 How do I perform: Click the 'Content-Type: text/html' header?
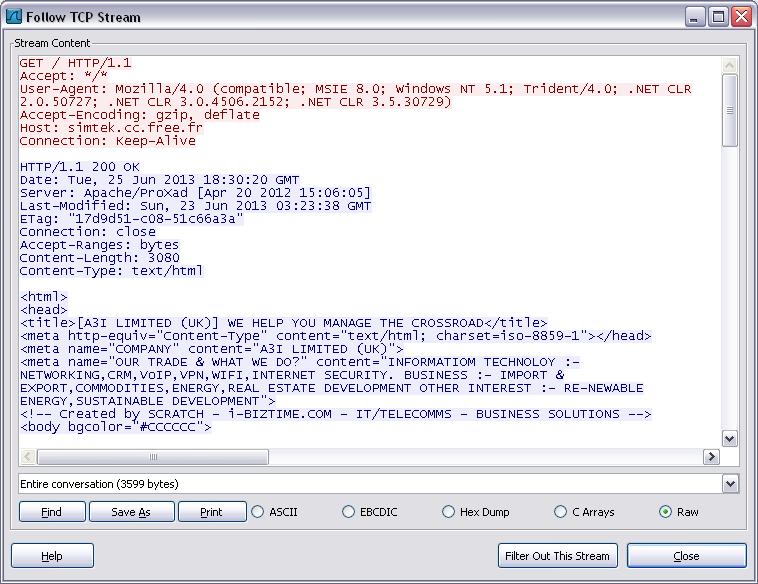pyautogui.click(x=112, y=271)
